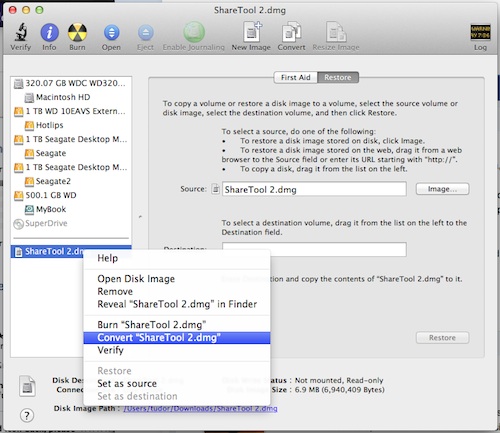This screenshot has width=500, height=433.
Task: Click the Image... button
Action: pyautogui.click(x=442, y=189)
